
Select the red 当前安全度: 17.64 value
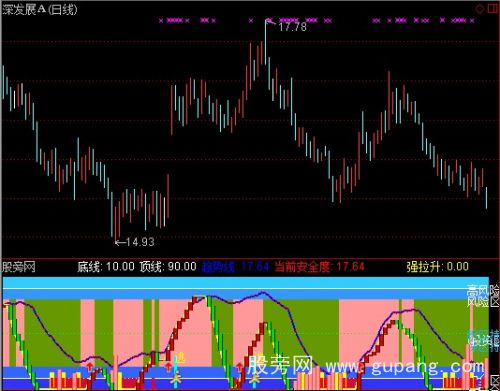pyautogui.click(x=319, y=267)
